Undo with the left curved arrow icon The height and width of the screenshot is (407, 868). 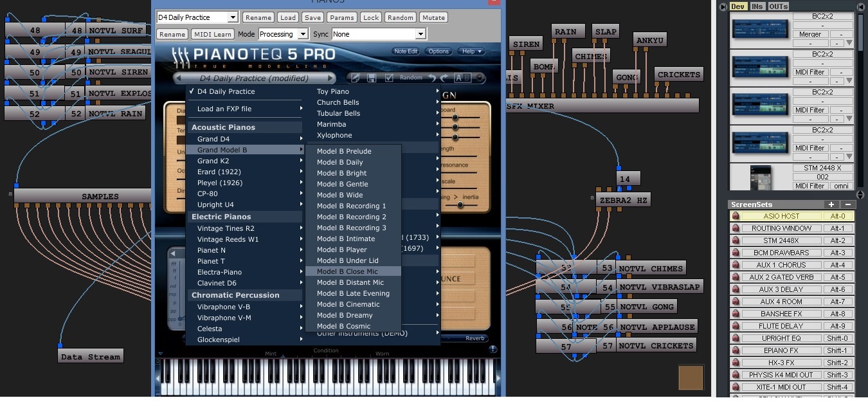pos(433,78)
